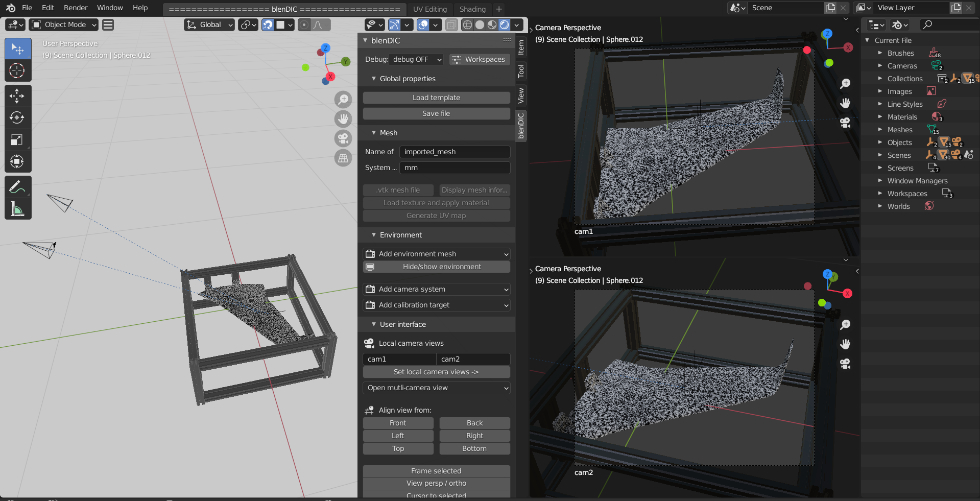Open the Render menu
This screenshot has width=980, height=501.
[76, 8]
